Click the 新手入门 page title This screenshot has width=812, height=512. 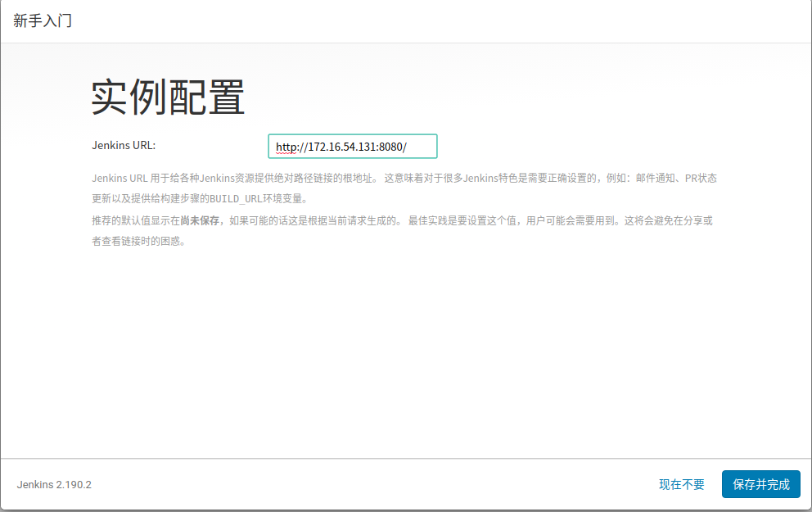click(42, 20)
